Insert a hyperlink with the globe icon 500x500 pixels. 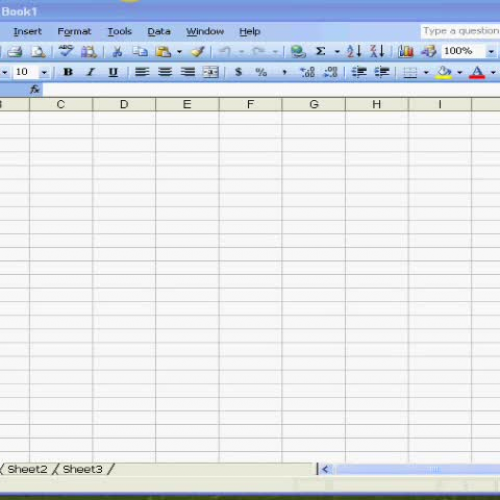point(298,52)
